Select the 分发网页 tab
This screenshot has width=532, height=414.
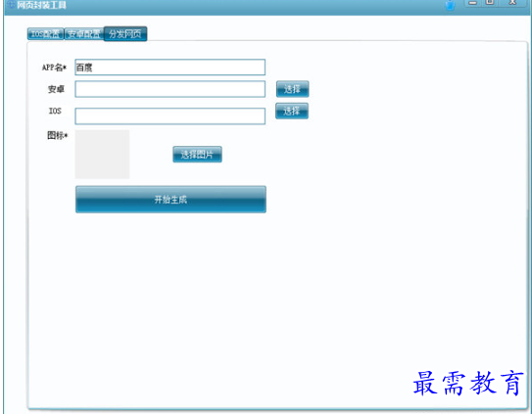(125, 34)
